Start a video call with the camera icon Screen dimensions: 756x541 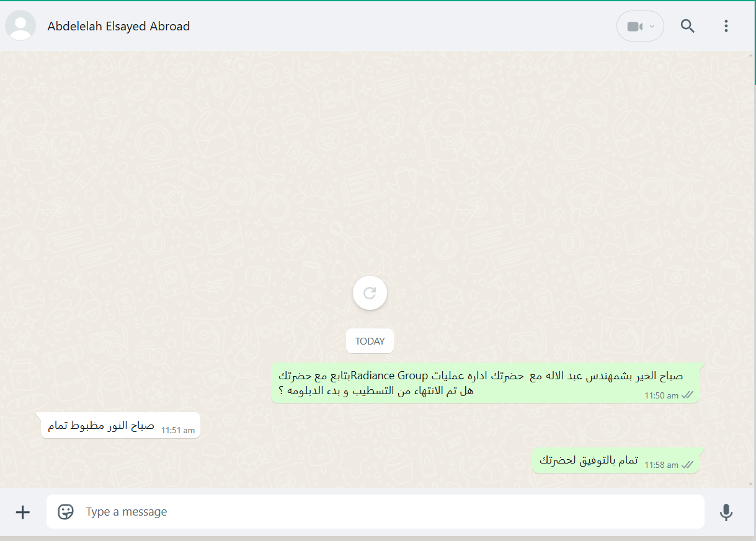pyautogui.click(x=634, y=27)
